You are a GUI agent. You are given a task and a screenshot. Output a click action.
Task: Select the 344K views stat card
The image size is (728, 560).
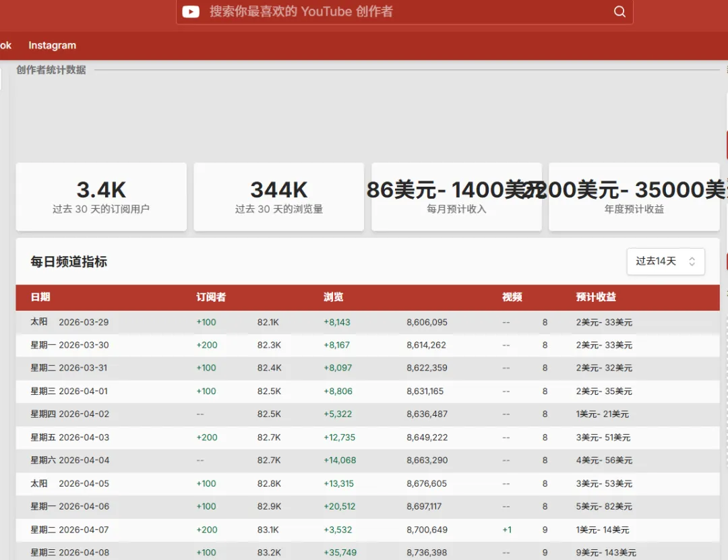pos(278,197)
